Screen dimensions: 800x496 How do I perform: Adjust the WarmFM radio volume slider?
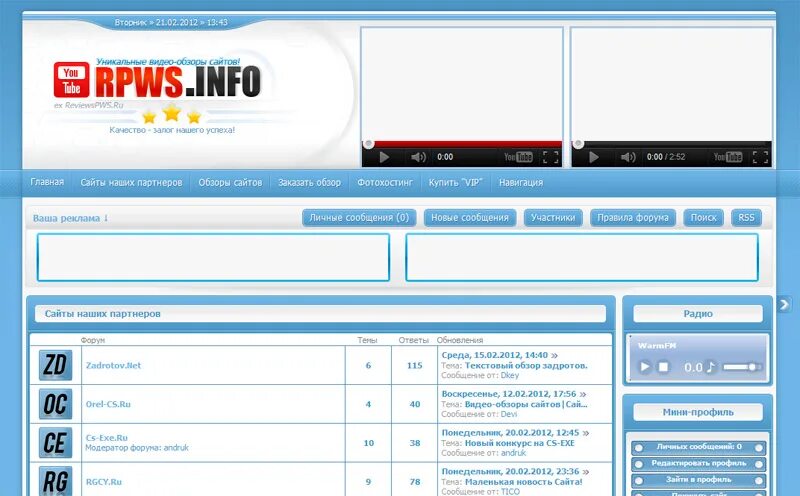(x=742, y=367)
